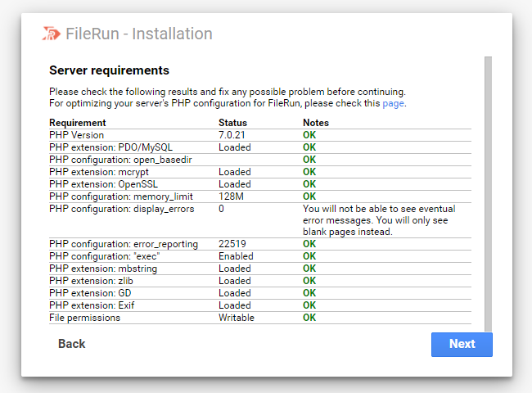Click the '128M' memory limit value
Viewport: 532px width, 393px height.
(231, 196)
